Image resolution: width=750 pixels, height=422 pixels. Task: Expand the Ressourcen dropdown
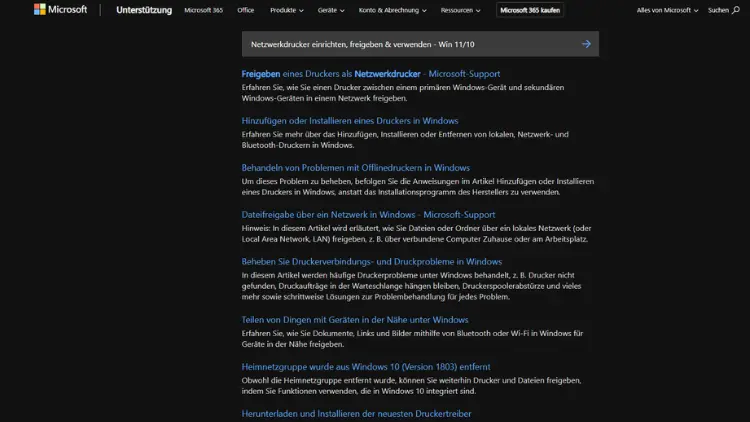[460, 10]
